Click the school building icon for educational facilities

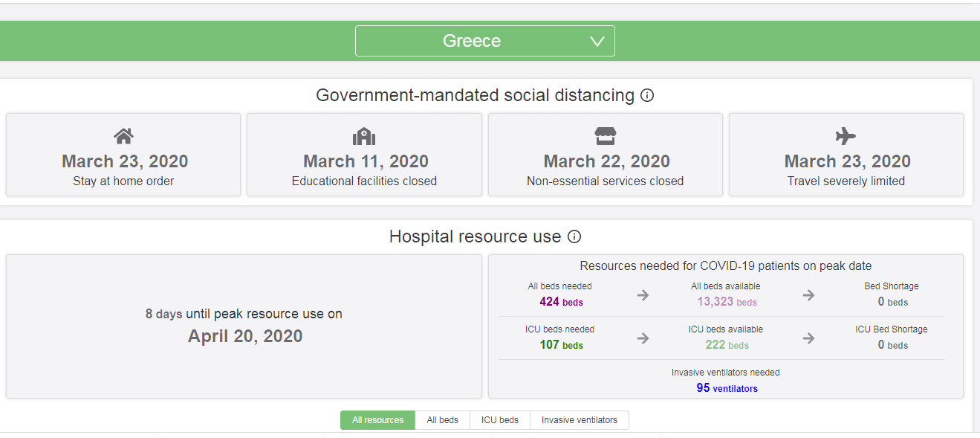[364, 136]
